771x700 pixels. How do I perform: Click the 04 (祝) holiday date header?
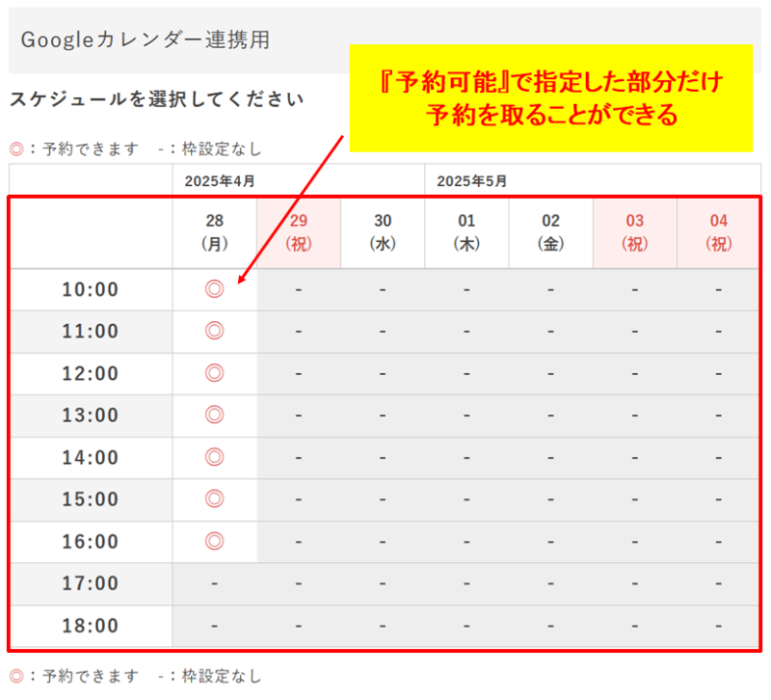[719, 232]
